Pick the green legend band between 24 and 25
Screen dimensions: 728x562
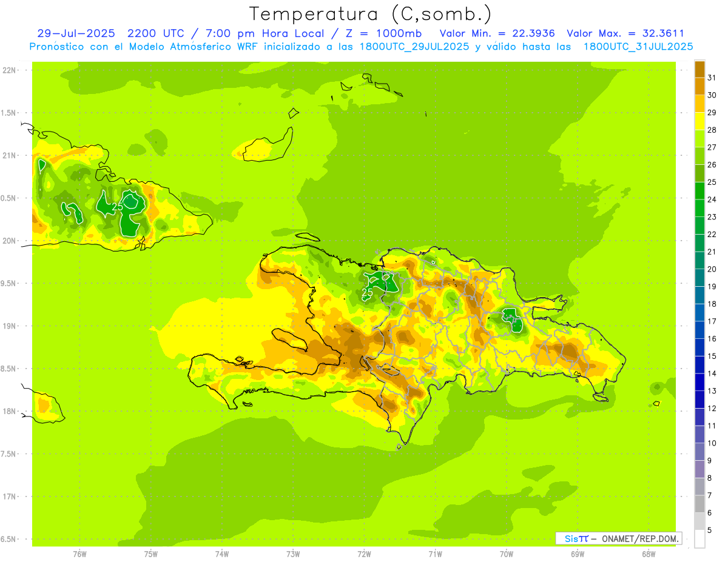click(x=699, y=190)
